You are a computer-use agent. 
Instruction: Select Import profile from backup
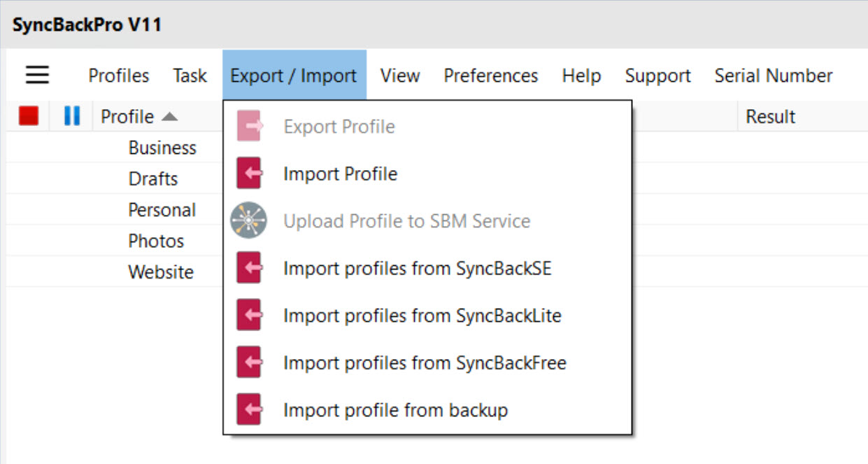point(427,409)
